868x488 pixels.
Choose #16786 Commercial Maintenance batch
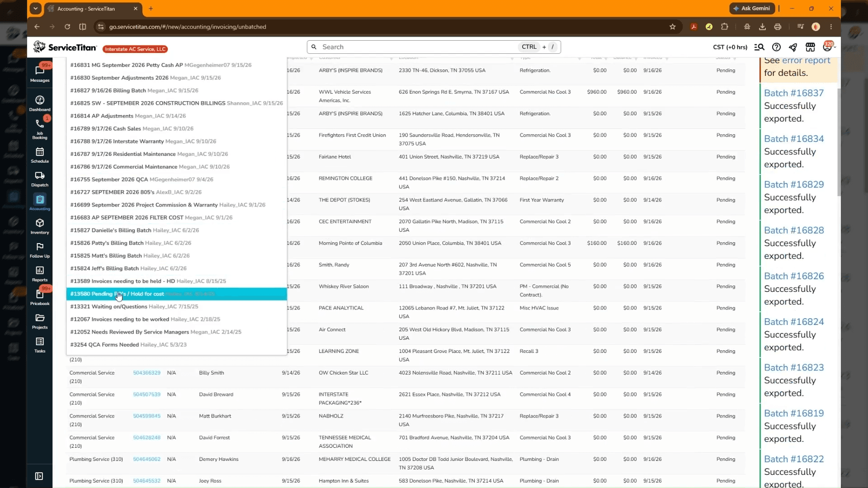click(x=176, y=167)
